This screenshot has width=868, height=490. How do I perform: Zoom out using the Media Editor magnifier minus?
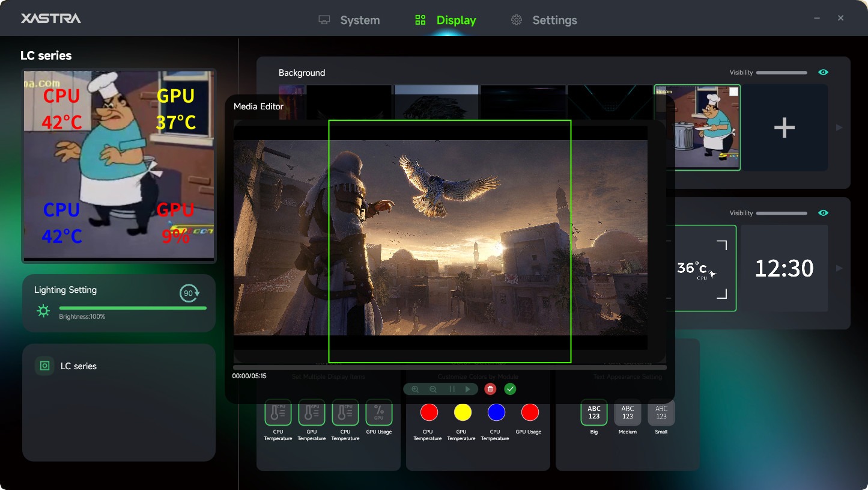[432, 389]
